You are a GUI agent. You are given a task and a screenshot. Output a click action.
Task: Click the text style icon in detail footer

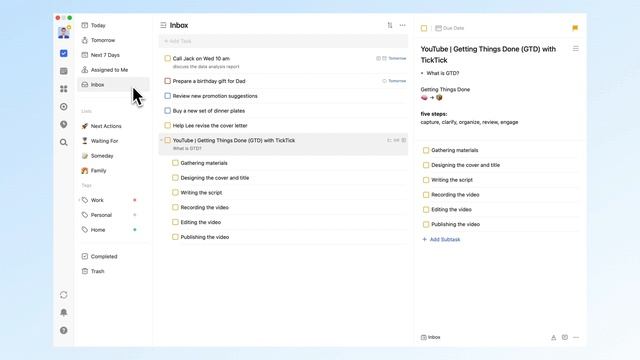553,338
